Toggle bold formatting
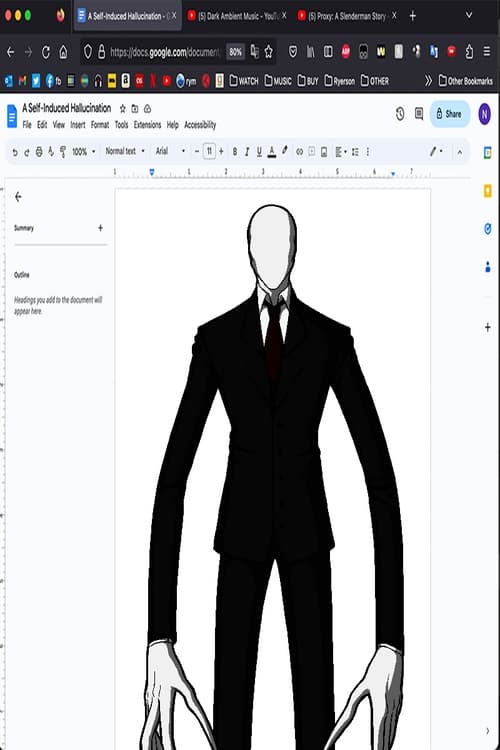 [234, 152]
